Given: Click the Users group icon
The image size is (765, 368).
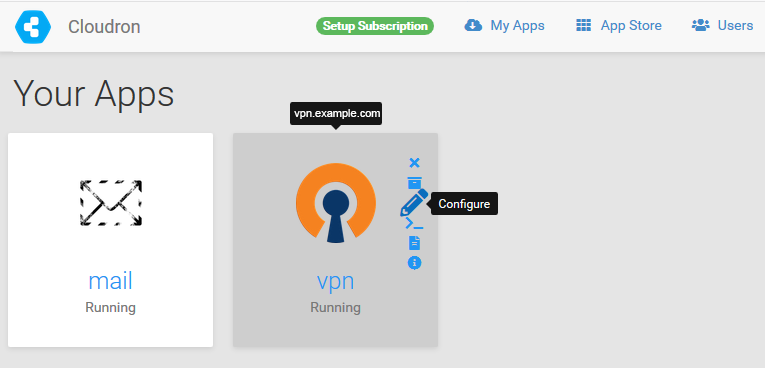Looking at the screenshot, I should [x=701, y=25].
